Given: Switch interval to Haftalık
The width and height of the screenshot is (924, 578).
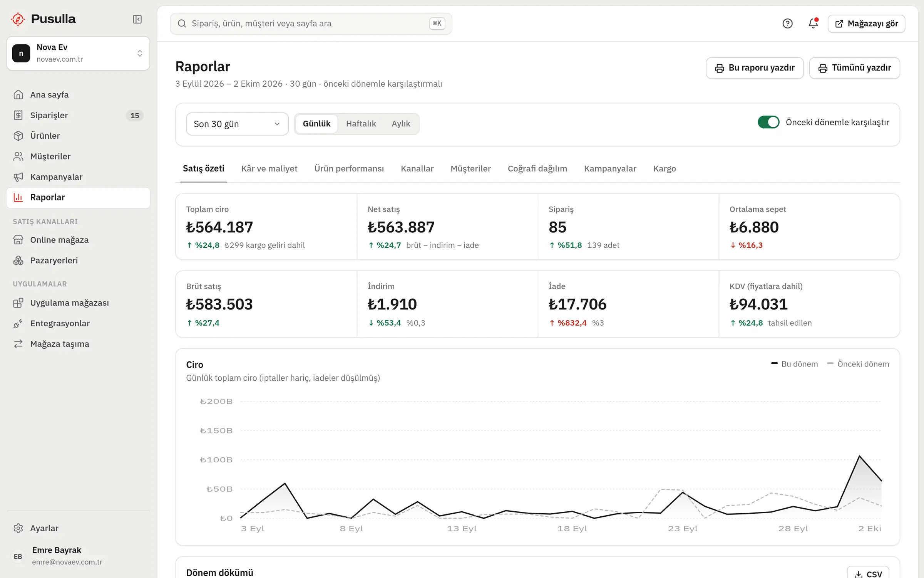Looking at the screenshot, I should pos(361,124).
